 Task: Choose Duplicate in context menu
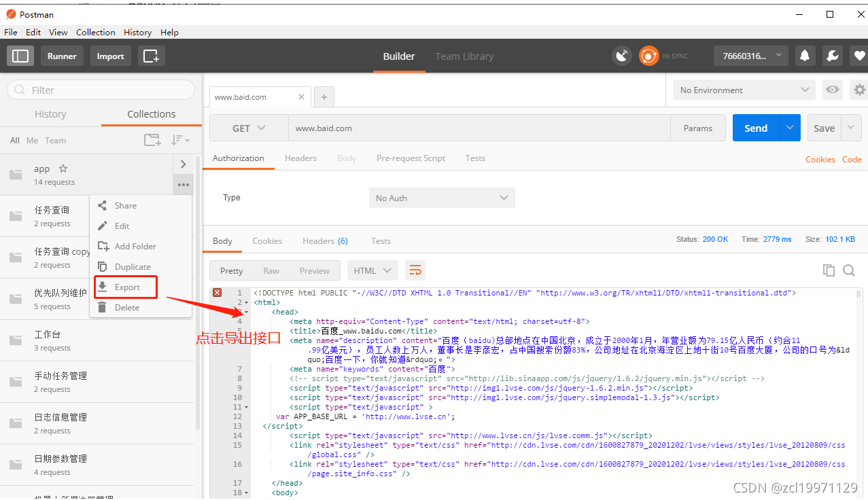click(140, 266)
